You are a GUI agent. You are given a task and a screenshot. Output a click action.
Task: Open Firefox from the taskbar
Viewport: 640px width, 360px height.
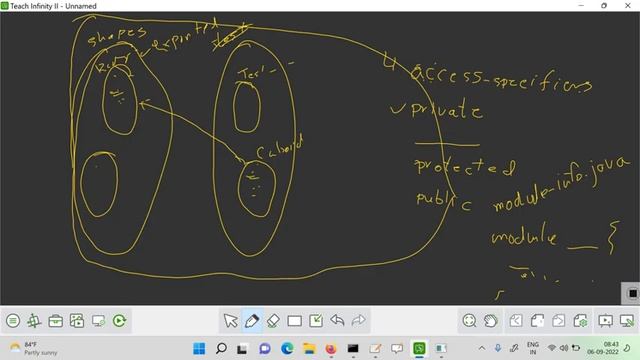click(x=331, y=349)
